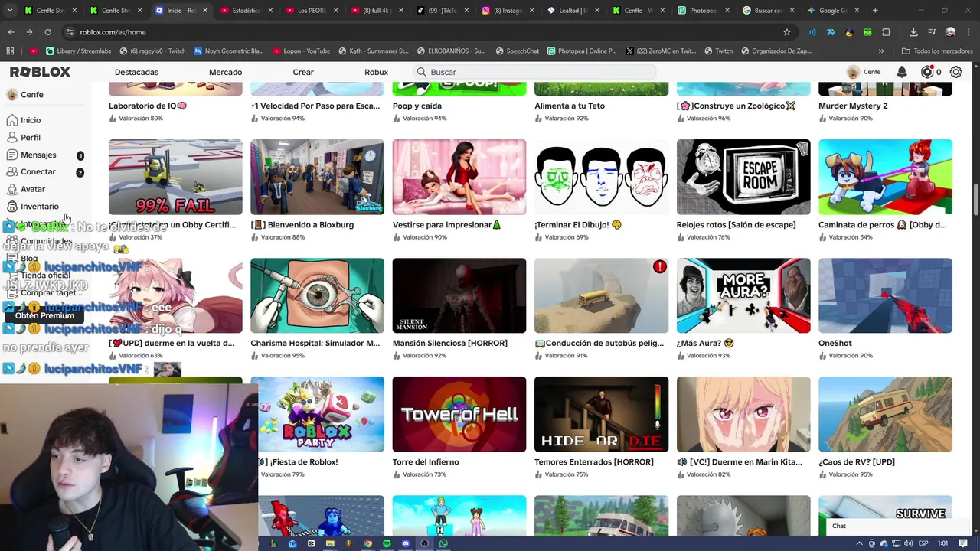980x551 pixels.
Task: Switch the ESP input language
Action: point(923,543)
